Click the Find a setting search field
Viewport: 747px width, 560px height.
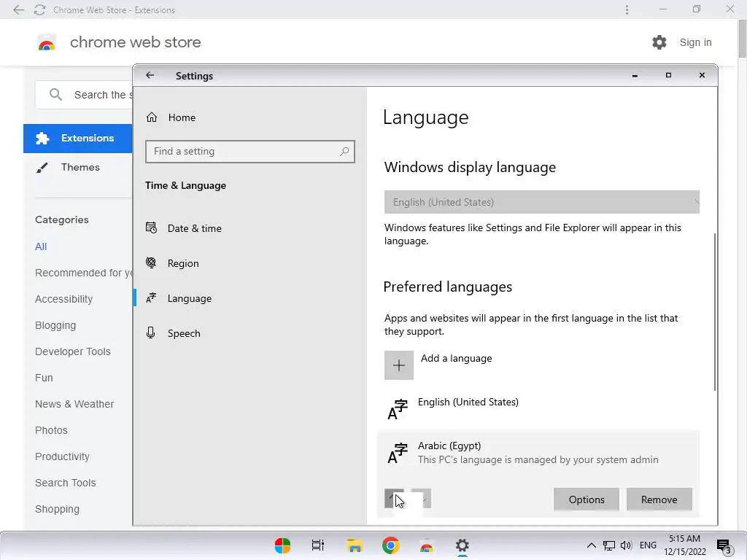pos(249,152)
